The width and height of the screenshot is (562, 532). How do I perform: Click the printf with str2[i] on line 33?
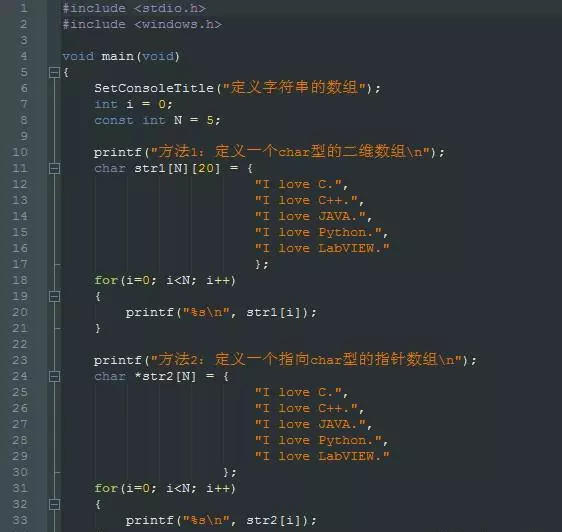pos(221,521)
